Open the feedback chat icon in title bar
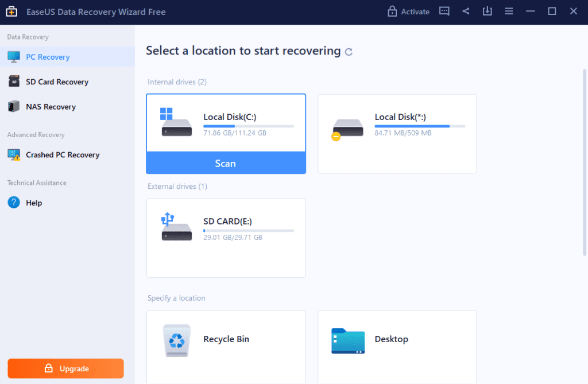588x384 pixels. 444,11
